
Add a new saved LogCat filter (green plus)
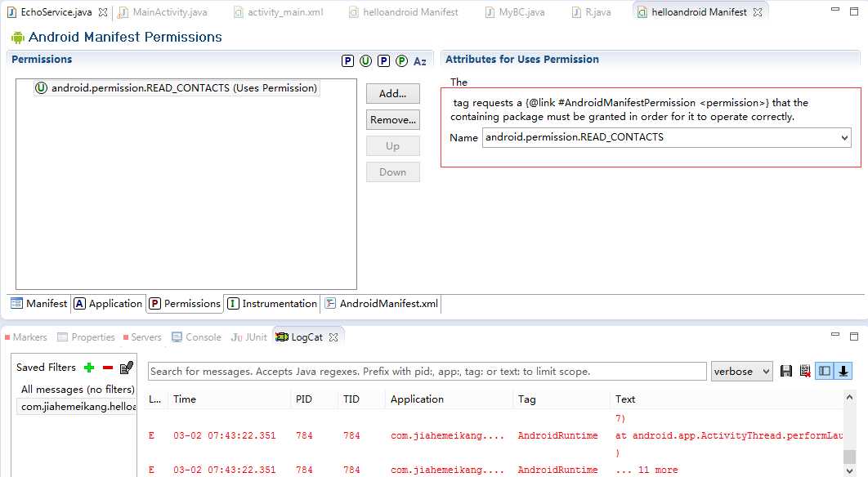pos(89,368)
